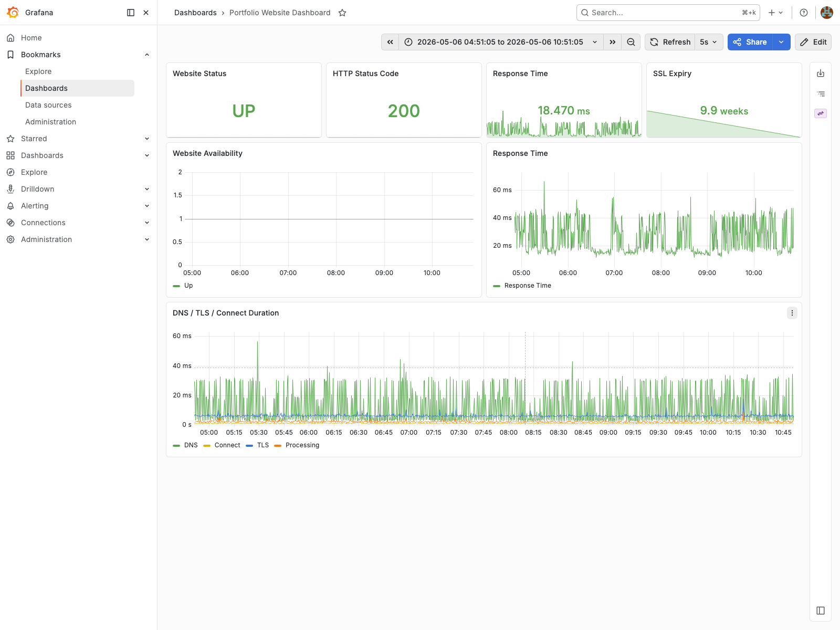Open the 5s refresh interval dropdown

coord(709,42)
